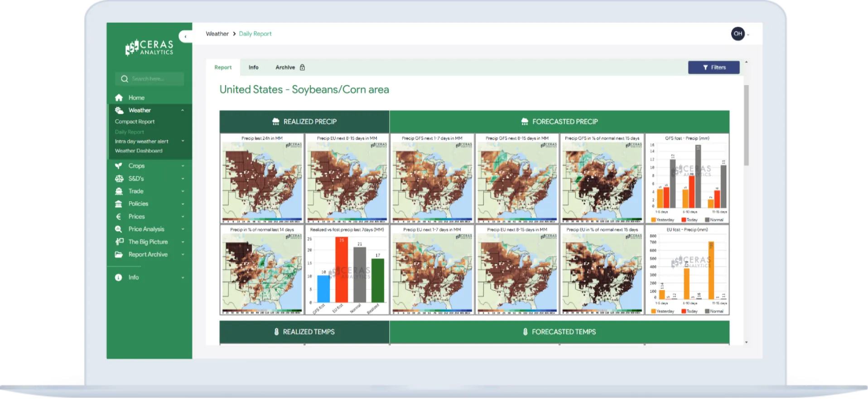The width and height of the screenshot is (868, 407).
Task: Open Precip last 24h in MM map
Action: pyautogui.click(x=262, y=179)
